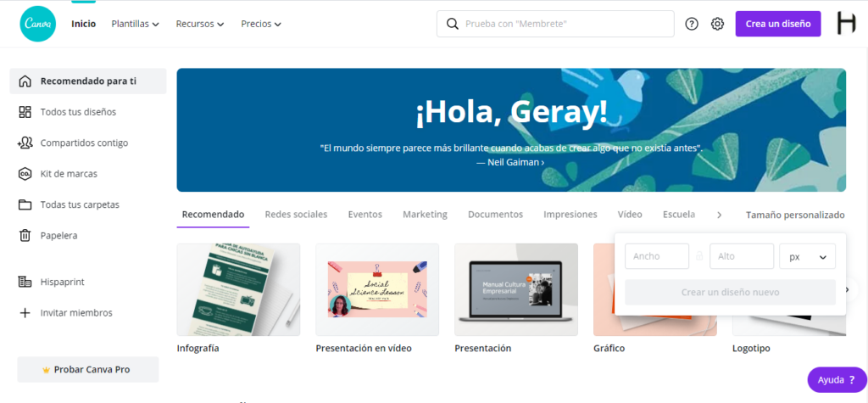The width and height of the screenshot is (868, 403).
Task: Click the lock aspect ratio icon
Action: (x=699, y=256)
